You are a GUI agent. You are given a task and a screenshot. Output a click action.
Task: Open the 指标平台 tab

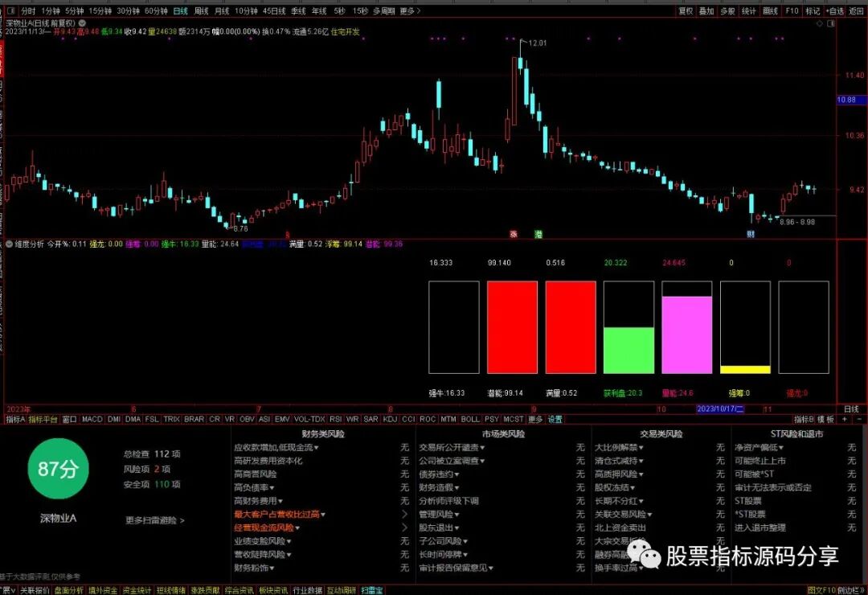43,420
